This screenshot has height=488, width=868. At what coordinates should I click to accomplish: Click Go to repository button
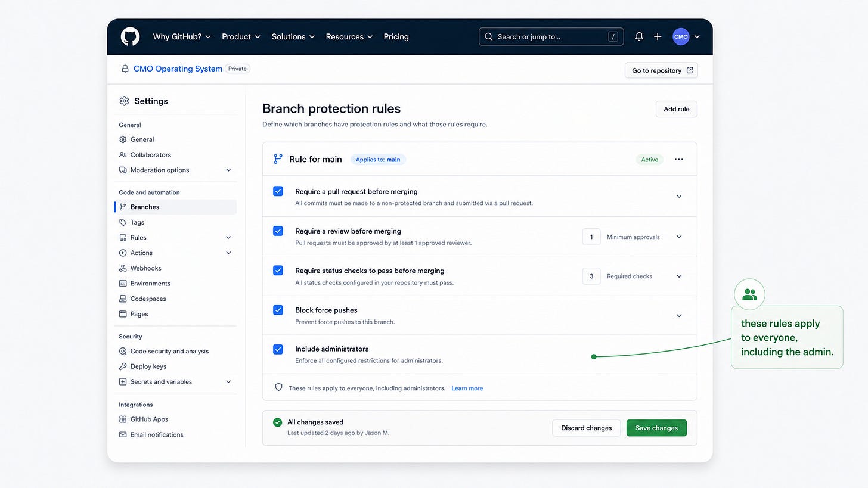point(661,70)
